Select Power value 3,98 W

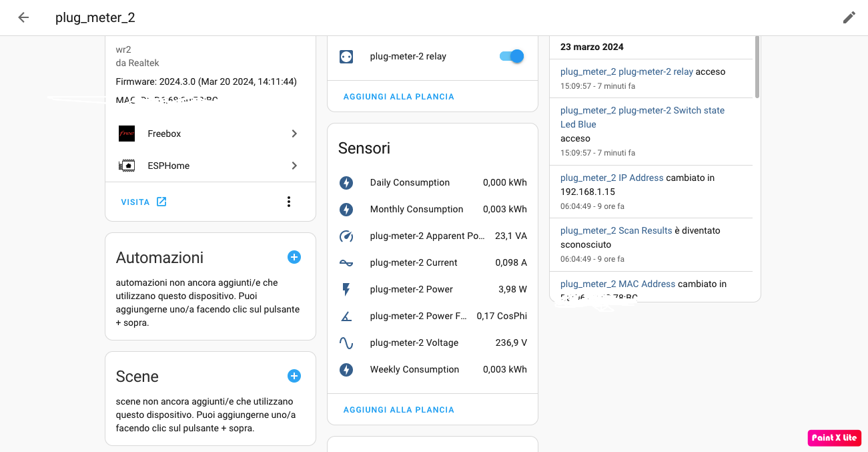coord(512,289)
